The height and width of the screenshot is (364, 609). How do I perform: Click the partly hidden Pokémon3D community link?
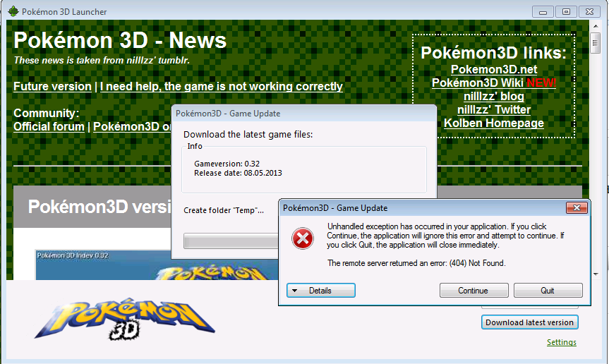[132, 126]
